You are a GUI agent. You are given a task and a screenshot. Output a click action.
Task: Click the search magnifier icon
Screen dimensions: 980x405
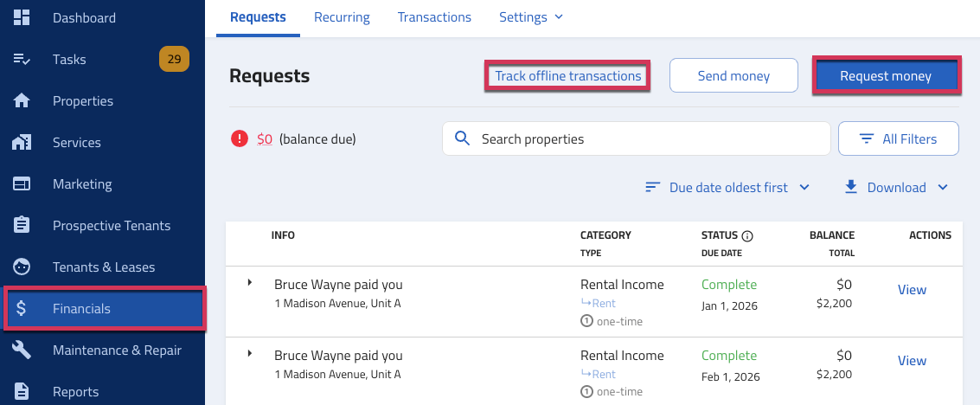tap(463, 138)
